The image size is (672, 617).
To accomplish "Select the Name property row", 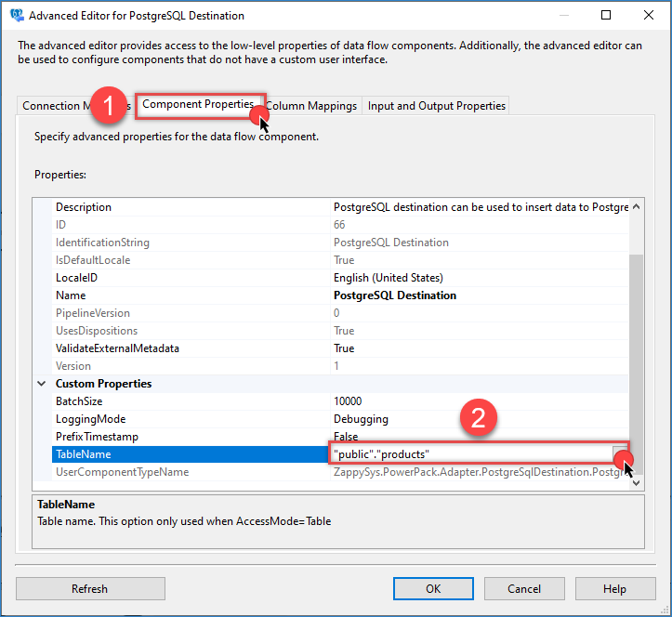I will click(71, 295).
